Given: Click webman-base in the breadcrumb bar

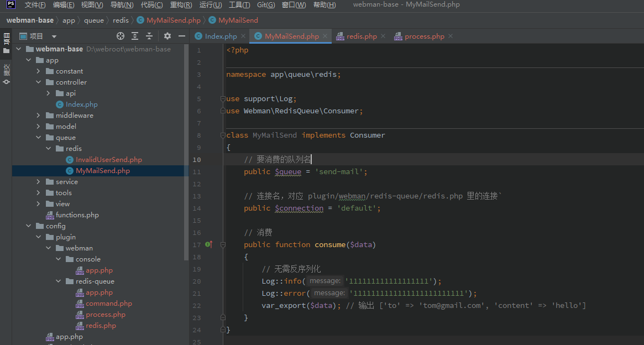Looking at the screenshot, I should (30, 20).
